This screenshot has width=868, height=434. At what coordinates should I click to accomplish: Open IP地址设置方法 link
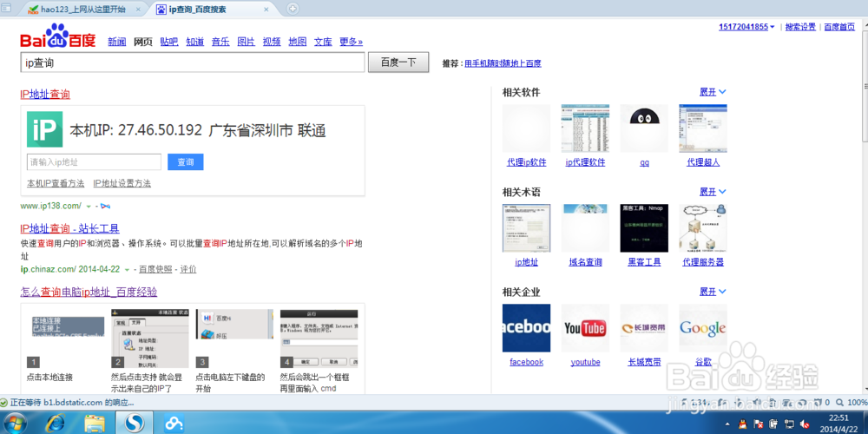[122, 183]
